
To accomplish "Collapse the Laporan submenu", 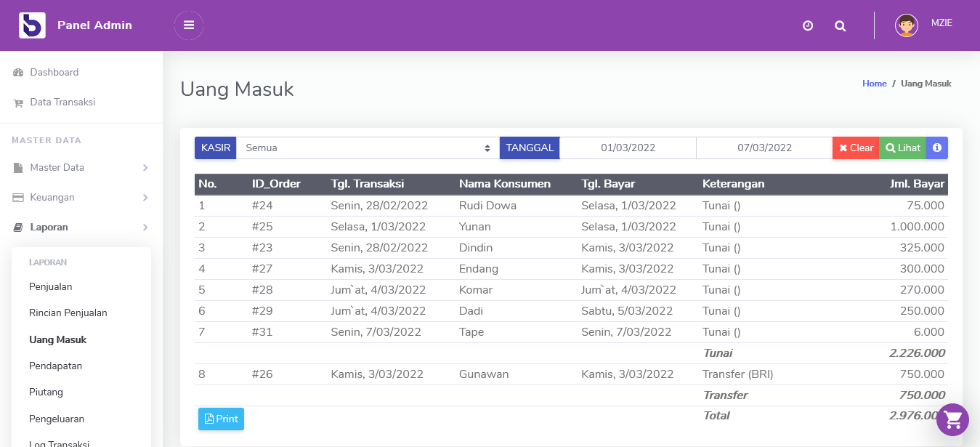I will [x=81, y=227].
